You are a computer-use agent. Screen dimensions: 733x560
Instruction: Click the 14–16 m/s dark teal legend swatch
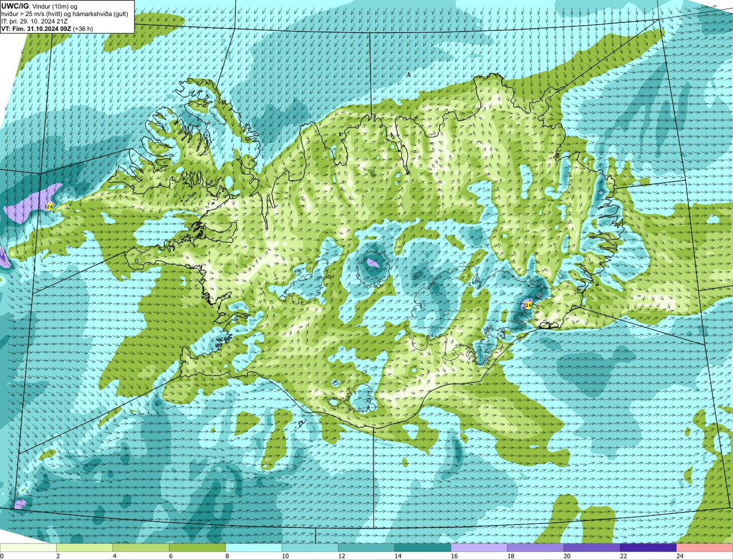(x=423, y=547)
